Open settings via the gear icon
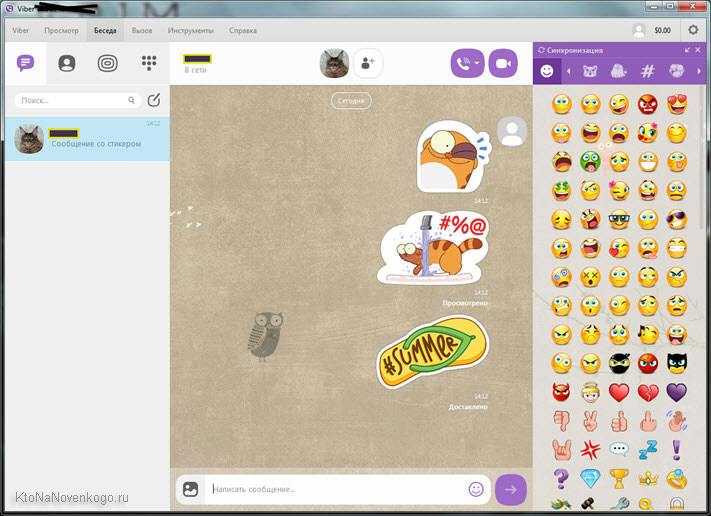The image size is (711, 516). [693, 30]
